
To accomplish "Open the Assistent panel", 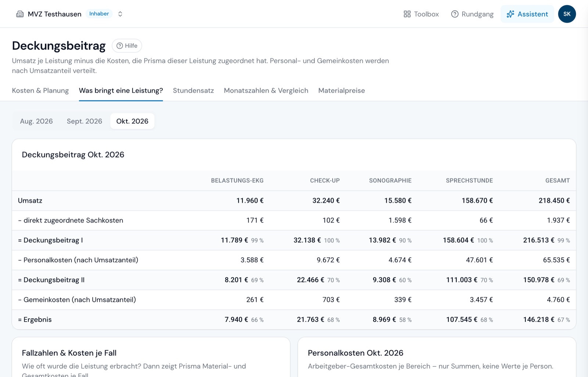I will [x=527, y=14].
